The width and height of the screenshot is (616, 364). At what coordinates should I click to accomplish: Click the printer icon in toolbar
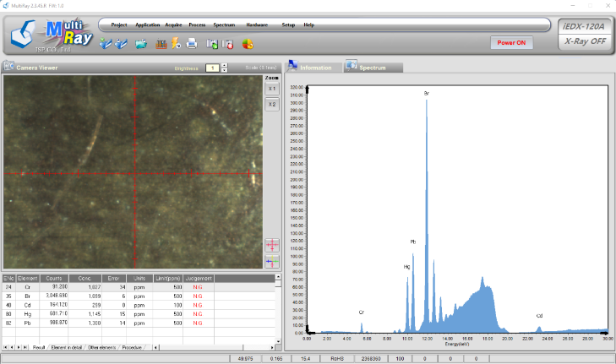(192, 43)
